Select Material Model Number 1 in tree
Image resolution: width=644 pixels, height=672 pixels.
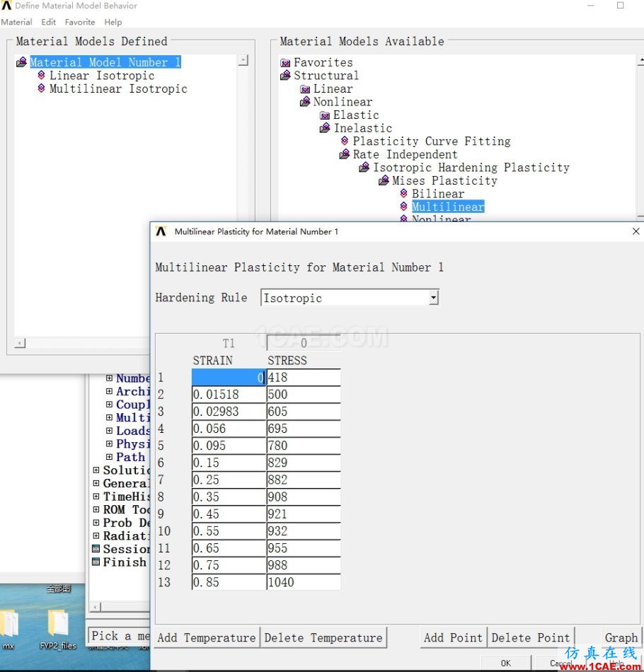tap(105, 62)
